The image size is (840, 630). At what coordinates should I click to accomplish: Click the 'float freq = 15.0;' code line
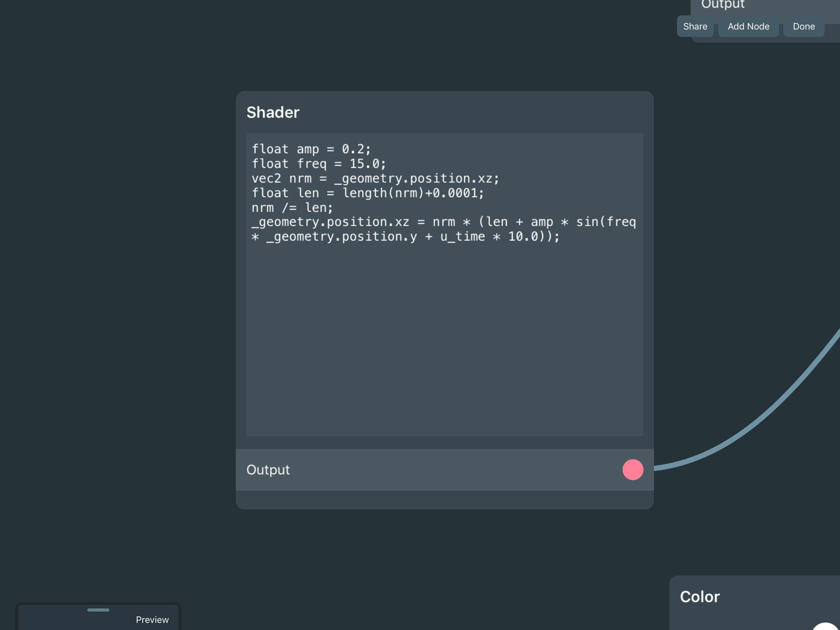coord(319,164)
